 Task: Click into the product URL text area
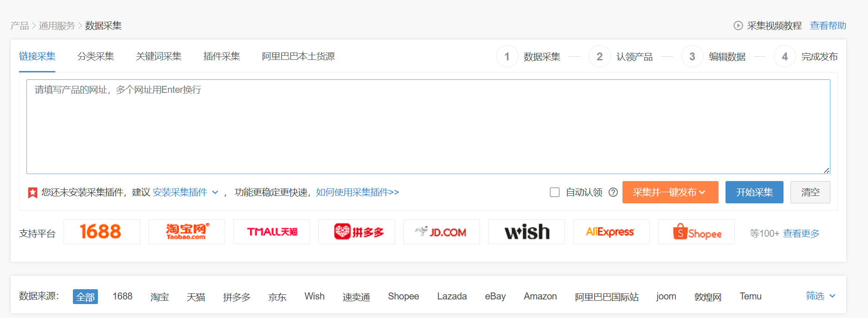(x=428, y=127)
